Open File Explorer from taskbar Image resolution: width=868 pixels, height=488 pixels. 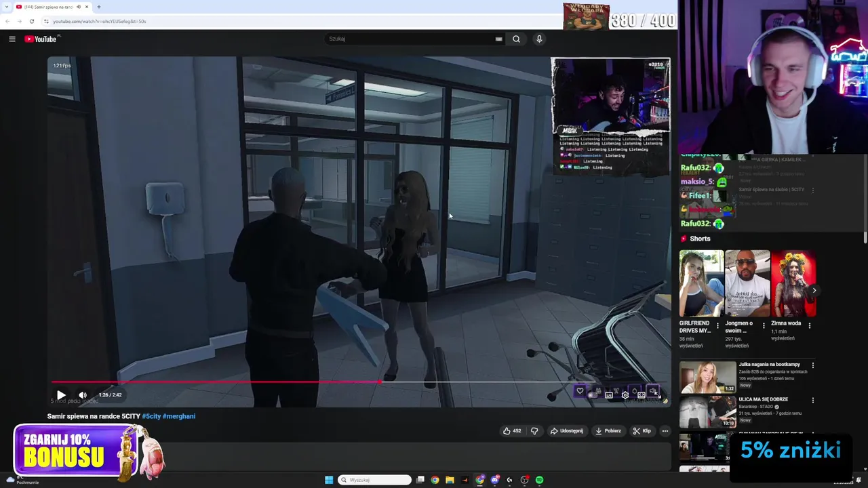click(x=450, y=480)
